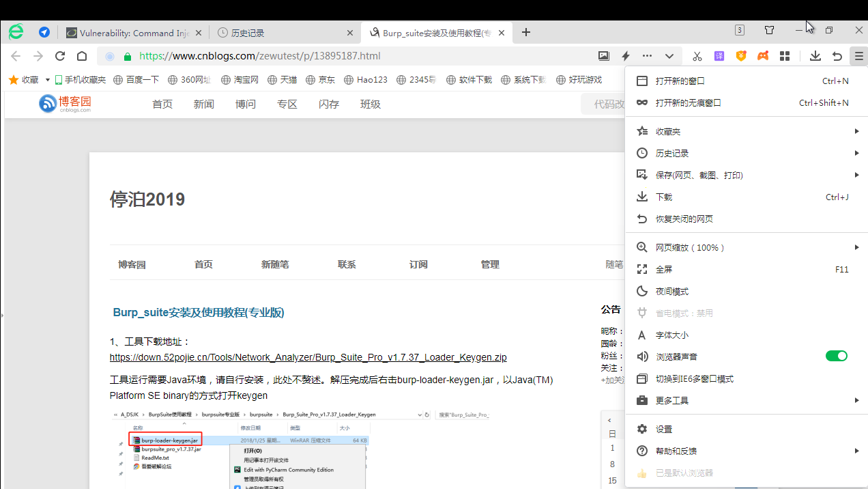868x489 pixels.
Task: Expand the 帮助和反馈 submenu
Action: [x=746, y=451]
